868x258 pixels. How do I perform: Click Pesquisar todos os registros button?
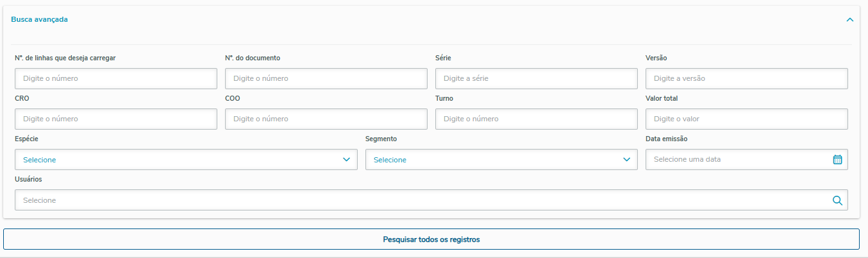pyautogui.click(x=431, y=239)
